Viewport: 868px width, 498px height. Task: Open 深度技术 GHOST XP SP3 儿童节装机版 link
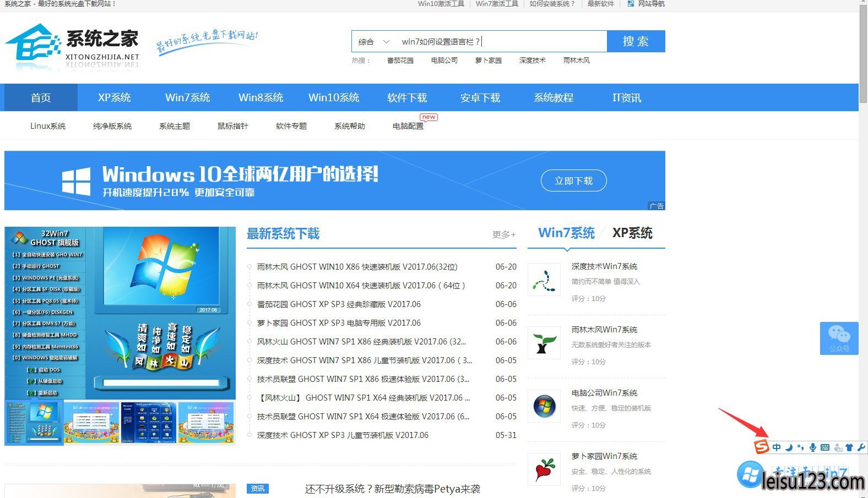point(343,435)
